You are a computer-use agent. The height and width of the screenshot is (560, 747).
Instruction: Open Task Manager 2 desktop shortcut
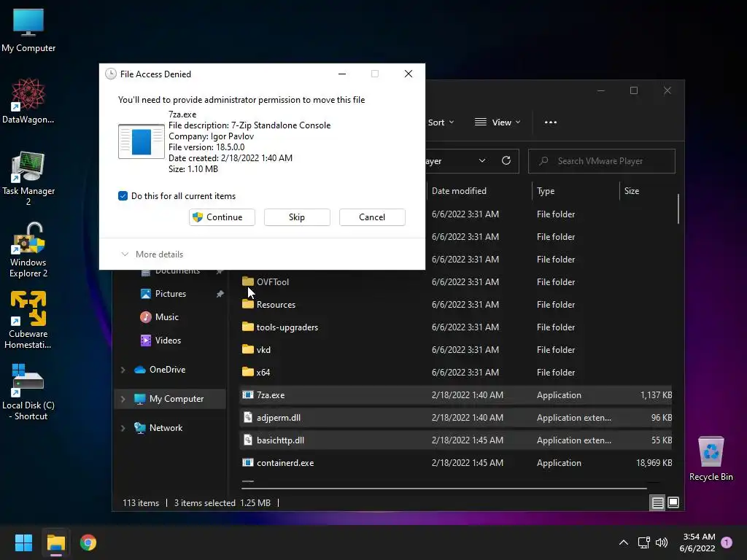28,178
